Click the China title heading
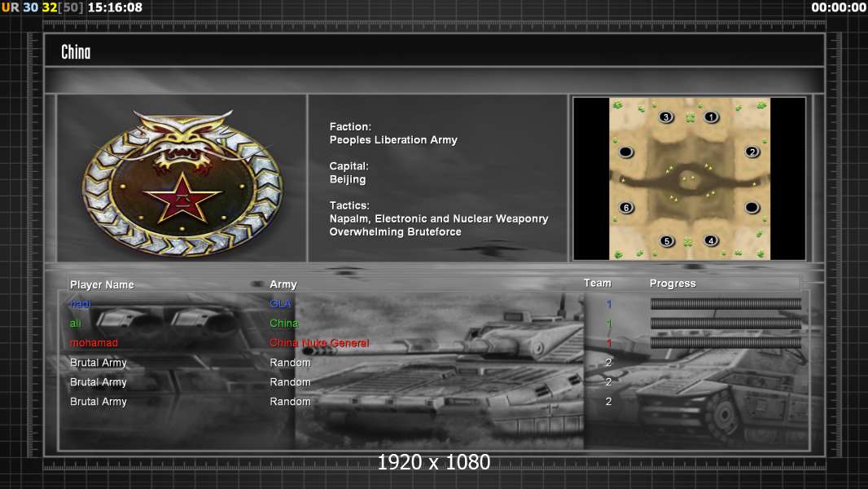 tap(76, 52)
